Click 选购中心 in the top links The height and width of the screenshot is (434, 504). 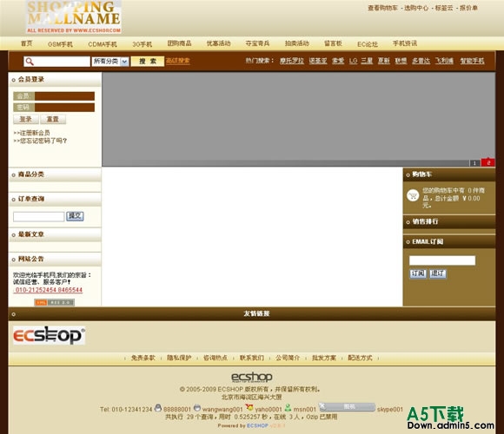coord(416,8)
